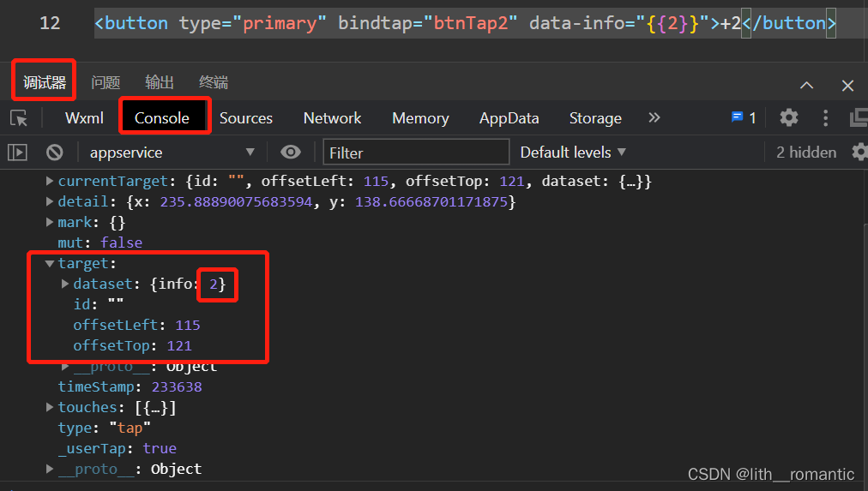
Task: Open the messages indicator showing 1
Action: pyautogui.click(x=744, y=117)
